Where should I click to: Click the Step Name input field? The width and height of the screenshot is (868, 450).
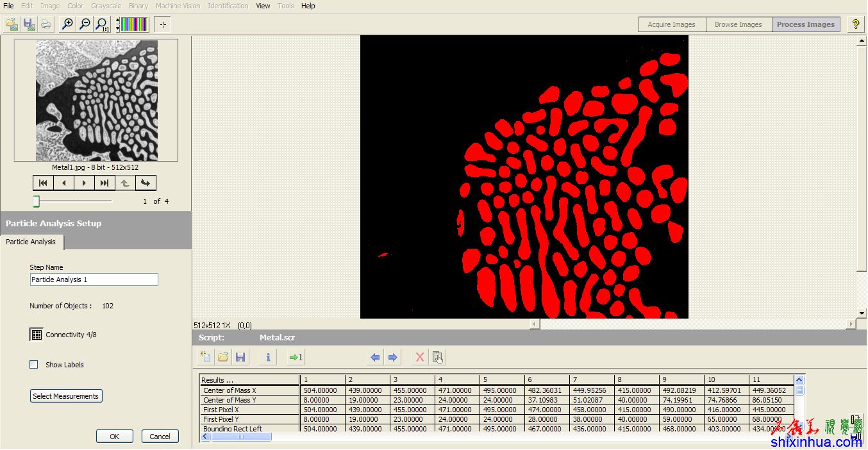(x=94, y=279)
